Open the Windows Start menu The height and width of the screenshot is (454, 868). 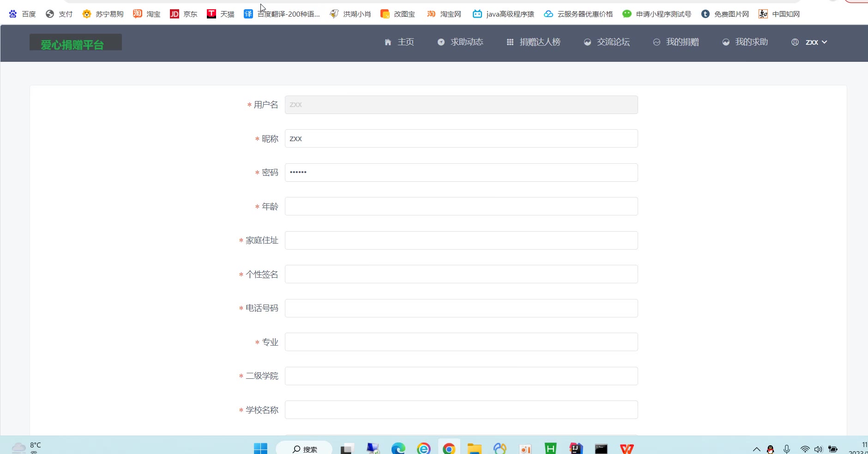(x=260, y=448)
